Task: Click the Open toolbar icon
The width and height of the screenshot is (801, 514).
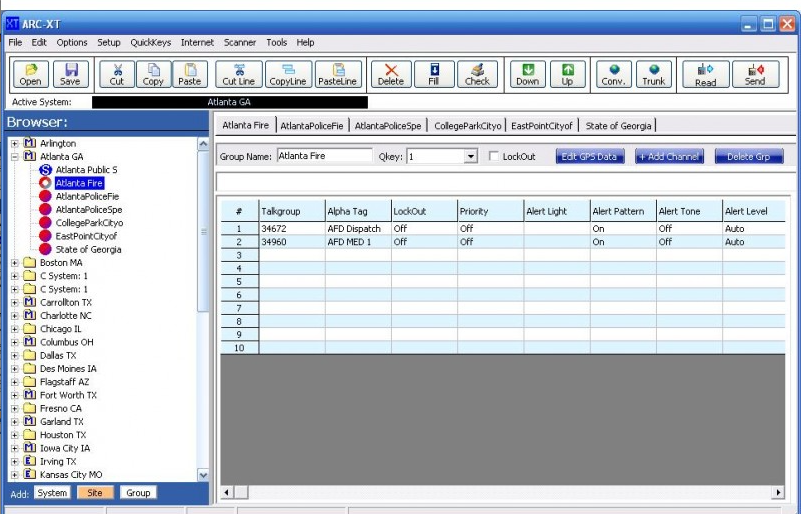Action: (31, 69)
